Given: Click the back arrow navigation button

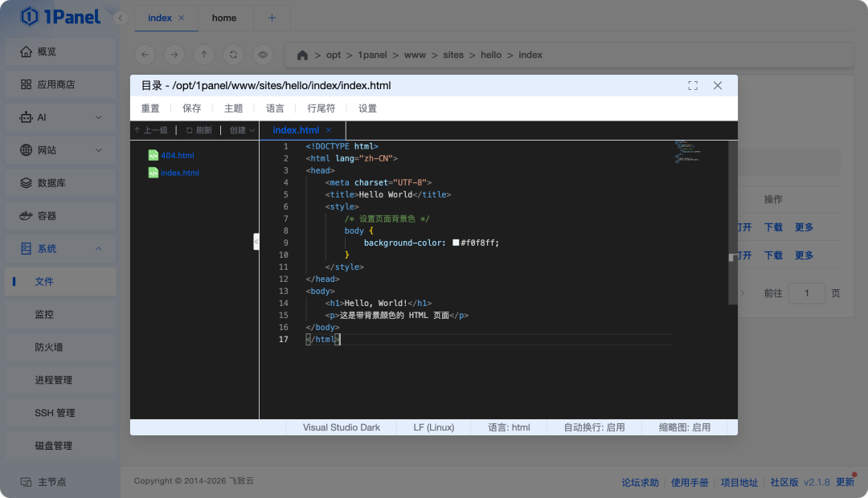Looking at the screenshot, I should (x=145, y=55).
